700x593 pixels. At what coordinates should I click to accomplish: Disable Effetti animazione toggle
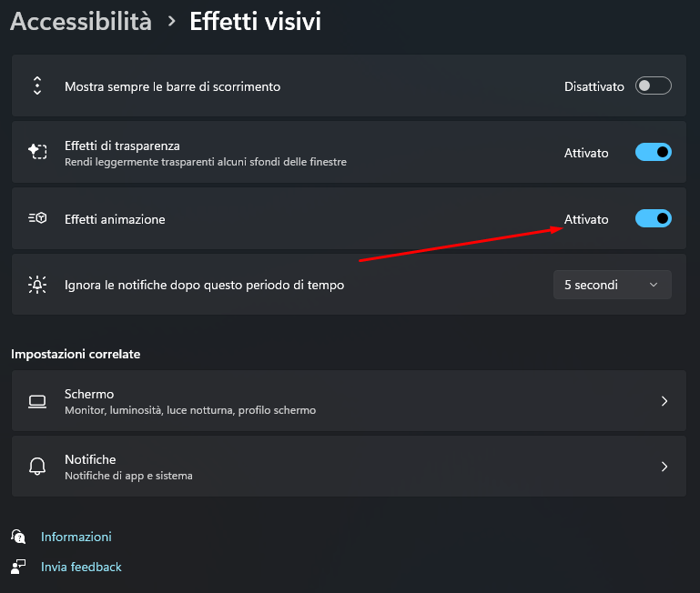pyautogui.click(x=653, y=218)
